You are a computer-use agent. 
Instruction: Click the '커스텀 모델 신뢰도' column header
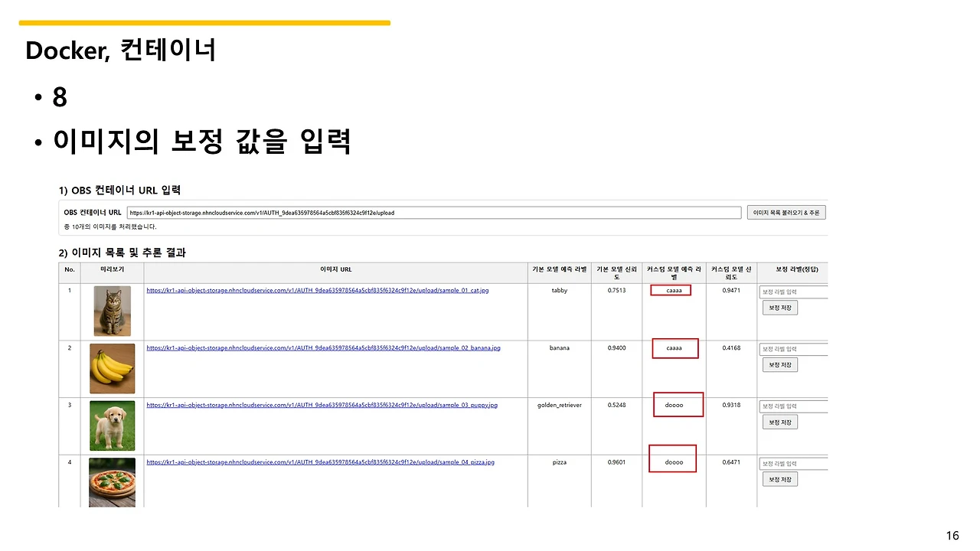coord(731,273)
